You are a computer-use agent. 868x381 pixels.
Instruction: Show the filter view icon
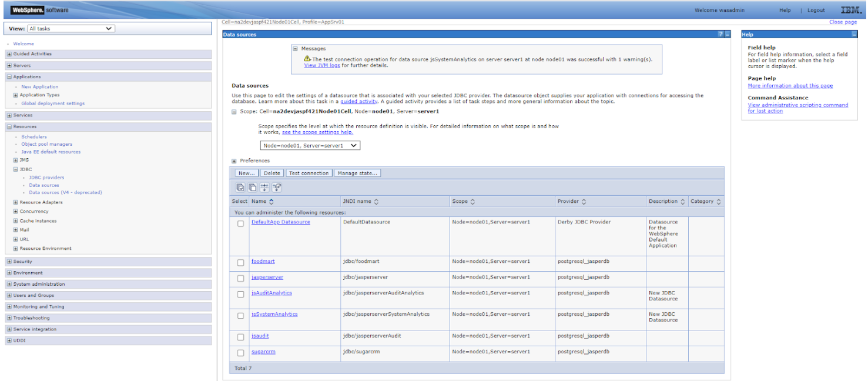[x=264, y=188]
